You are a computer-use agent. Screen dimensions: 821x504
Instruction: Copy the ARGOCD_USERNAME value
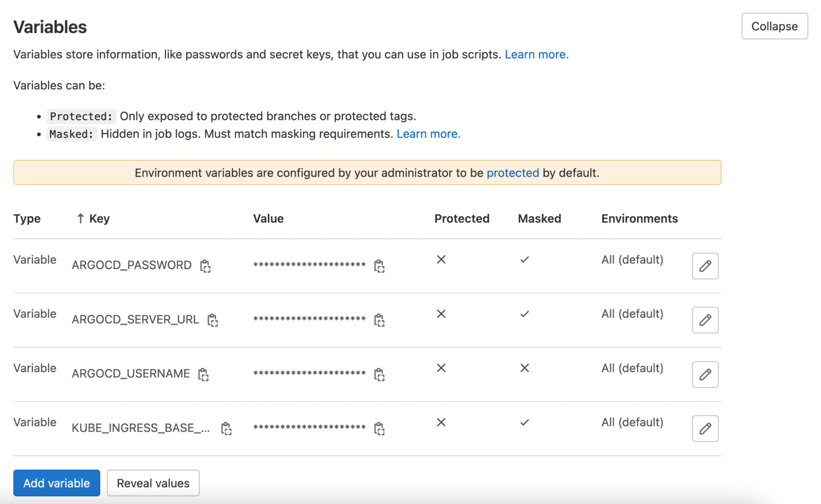click(379, 374)
